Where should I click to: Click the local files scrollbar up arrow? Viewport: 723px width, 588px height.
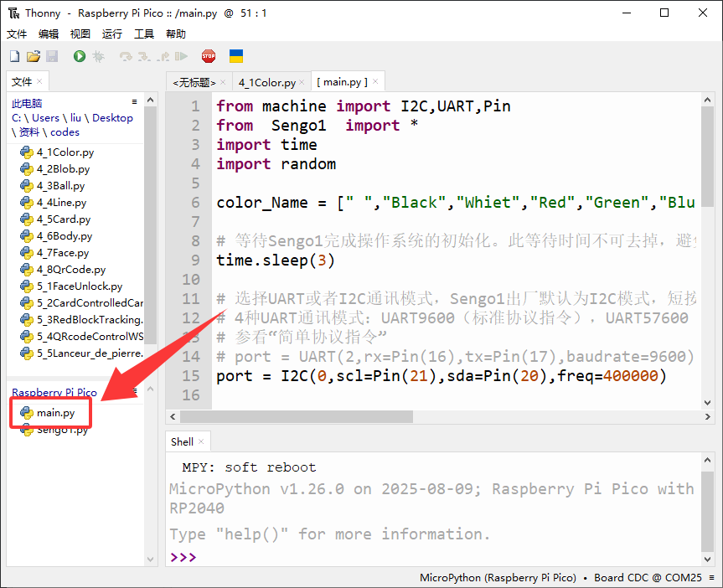(150, 100)
